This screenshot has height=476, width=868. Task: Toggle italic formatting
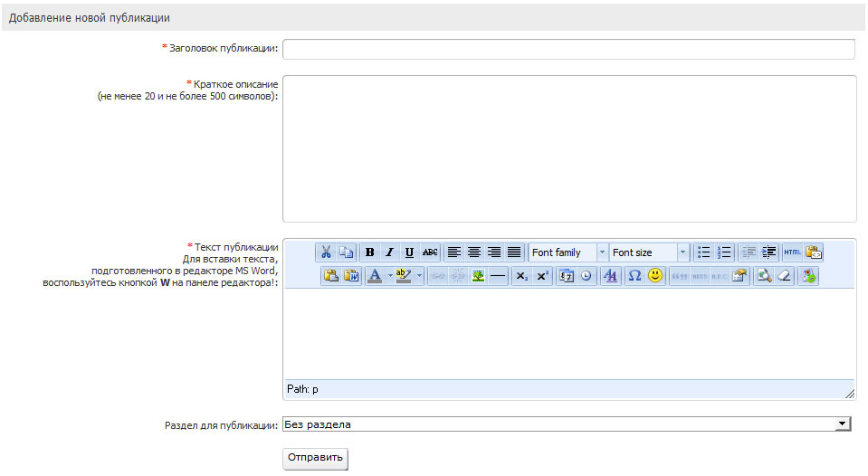[390, 252]
